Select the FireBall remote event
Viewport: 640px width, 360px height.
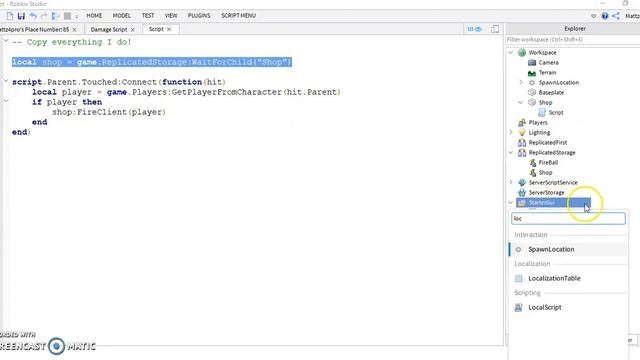click(x=548, y=162)
